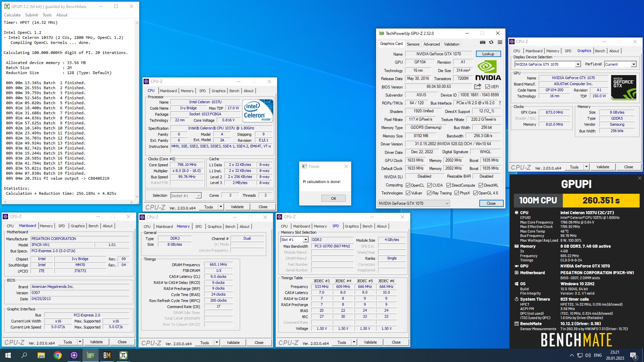Launch Google Chrome from taskbar

point(58,355)
